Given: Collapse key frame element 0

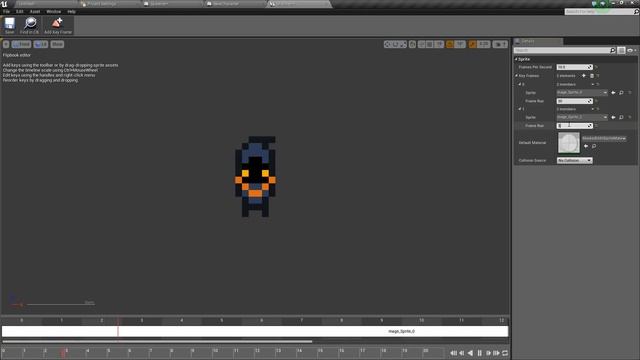Looking at the screenshot, I should 520,84.
